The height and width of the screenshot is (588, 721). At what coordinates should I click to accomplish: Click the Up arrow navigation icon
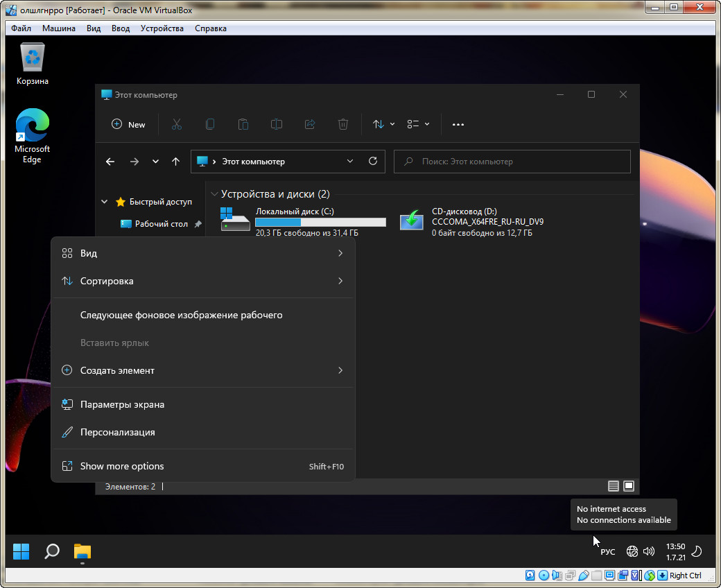click(175, 162)
